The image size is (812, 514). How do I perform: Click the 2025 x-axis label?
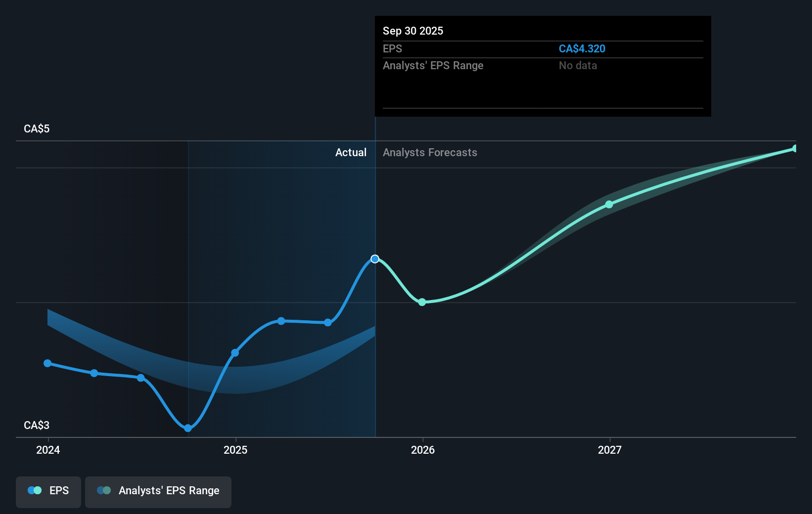point(235,450)
